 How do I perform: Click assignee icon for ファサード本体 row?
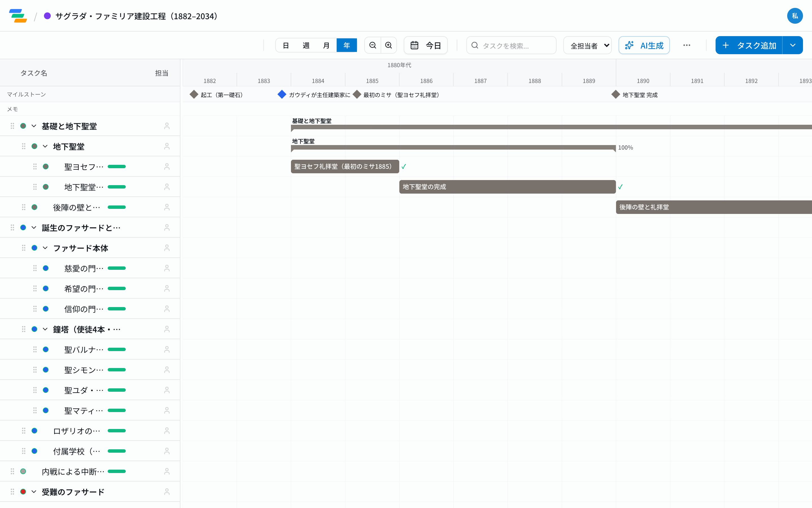pos(167,248)
